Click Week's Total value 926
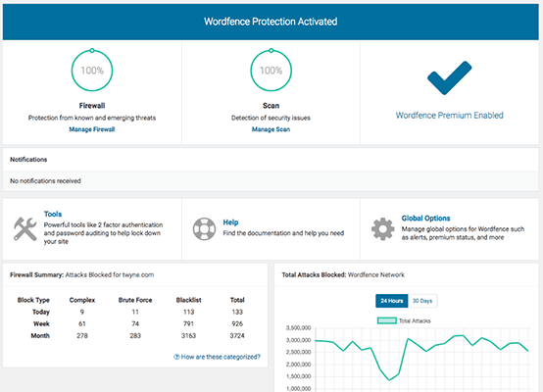Image resolution: width=543 pixels, height=392 pixels. click(237, 323)
